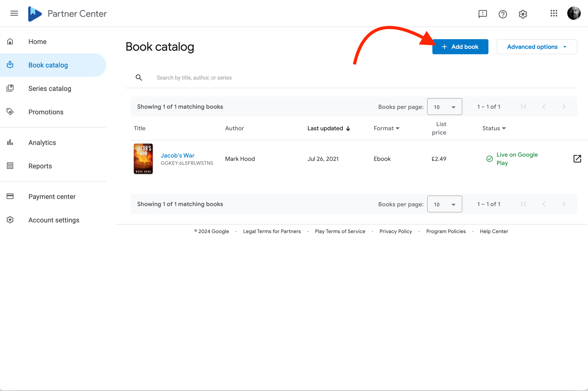The width and height of the screenshot is (588, 391).
Task: Open the Google apps grid
Action: (x=554, y=14)
